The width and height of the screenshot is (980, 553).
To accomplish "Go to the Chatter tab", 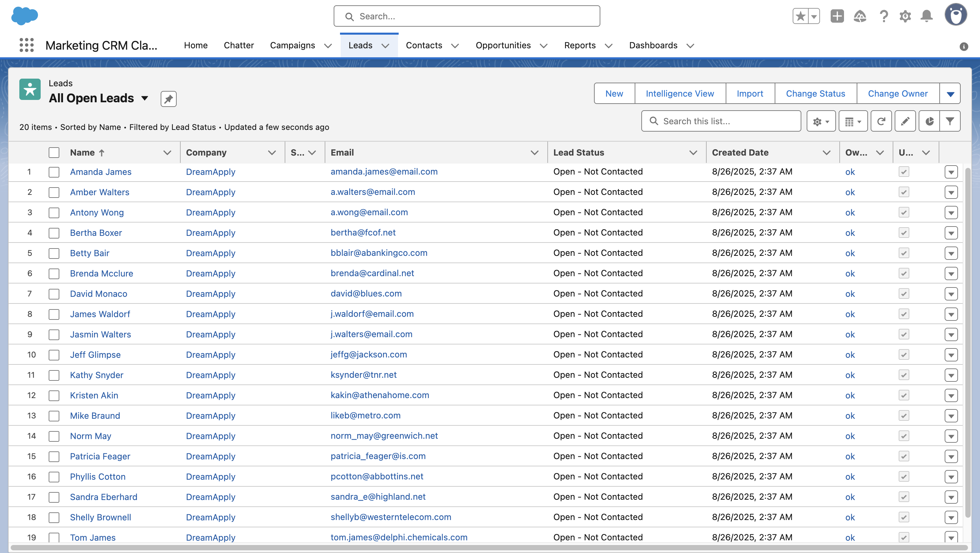I will coord(239,45).
